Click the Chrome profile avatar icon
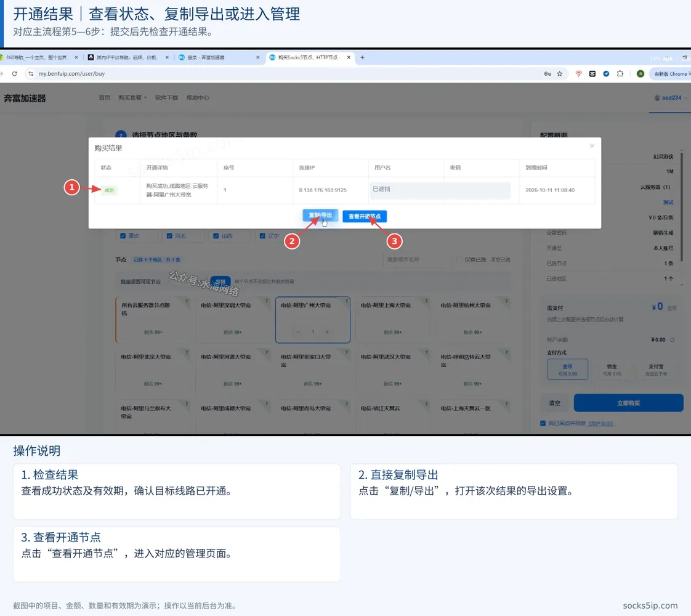 click(x=640, y=73)
